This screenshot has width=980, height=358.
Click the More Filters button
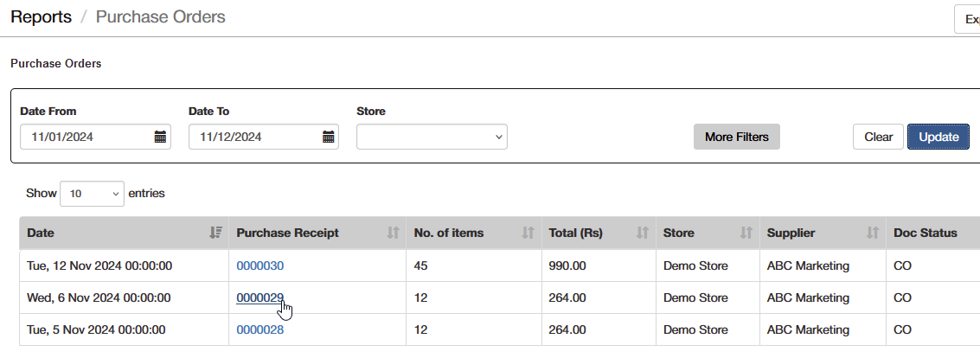click(x=737, y=137)
